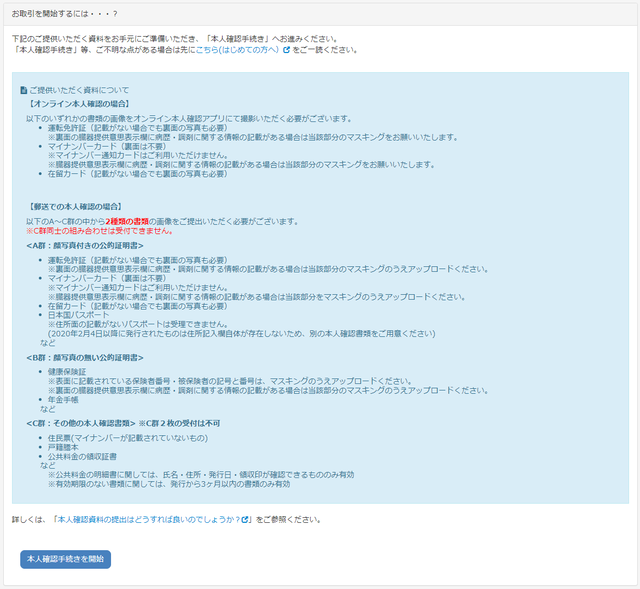Click the 日本国パスポート list item

coord(78,315)
